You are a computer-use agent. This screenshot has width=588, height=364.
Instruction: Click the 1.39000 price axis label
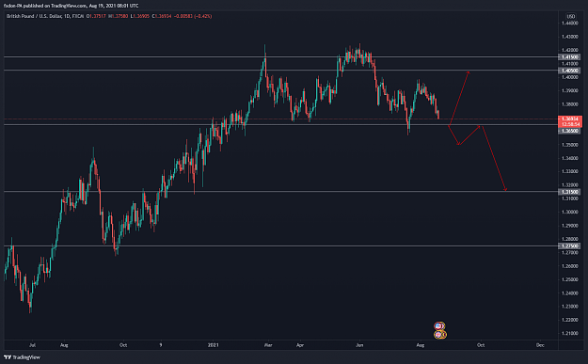coord(569,90)
